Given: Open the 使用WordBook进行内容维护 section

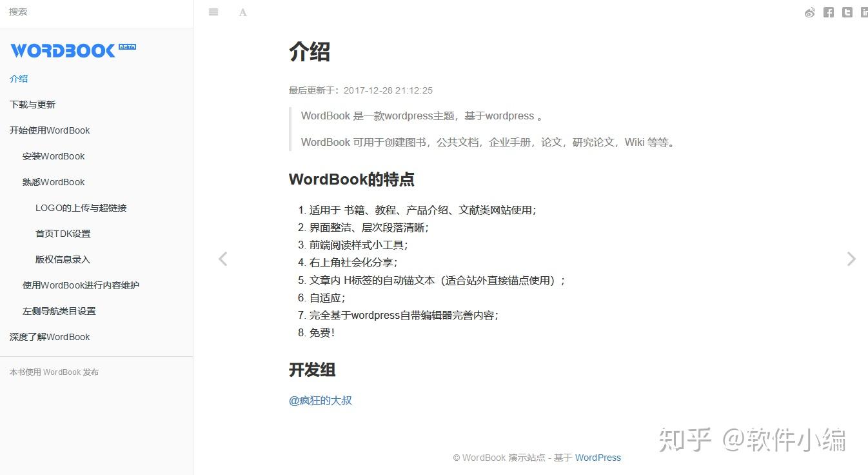Looking at the screenshot, I should tap(81, 285).
